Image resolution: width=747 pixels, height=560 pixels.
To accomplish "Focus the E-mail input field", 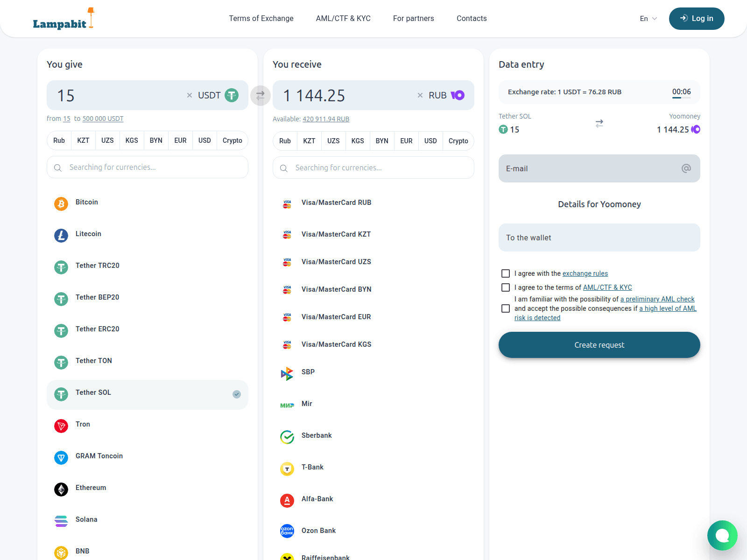I will click(599, 168).
